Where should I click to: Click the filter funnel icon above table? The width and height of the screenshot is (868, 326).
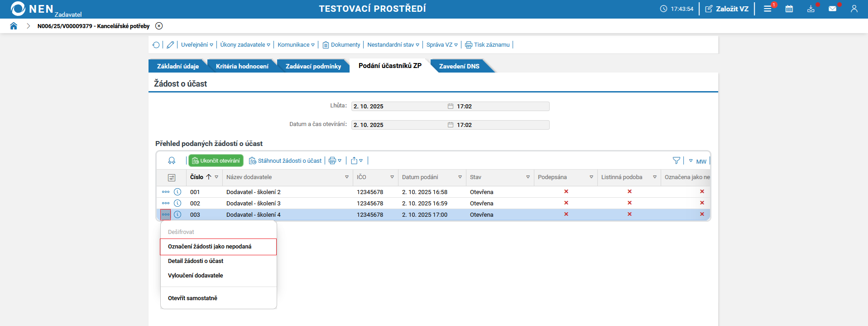coord(676,161)
